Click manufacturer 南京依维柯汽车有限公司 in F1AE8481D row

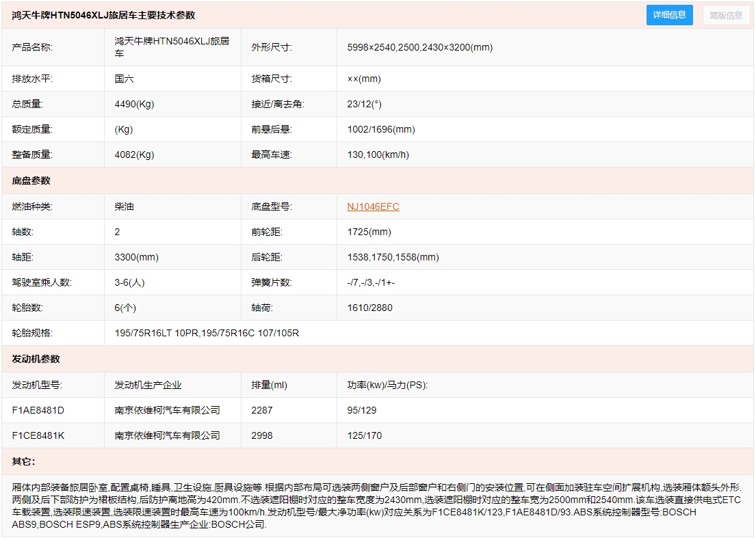click(168, 410)
